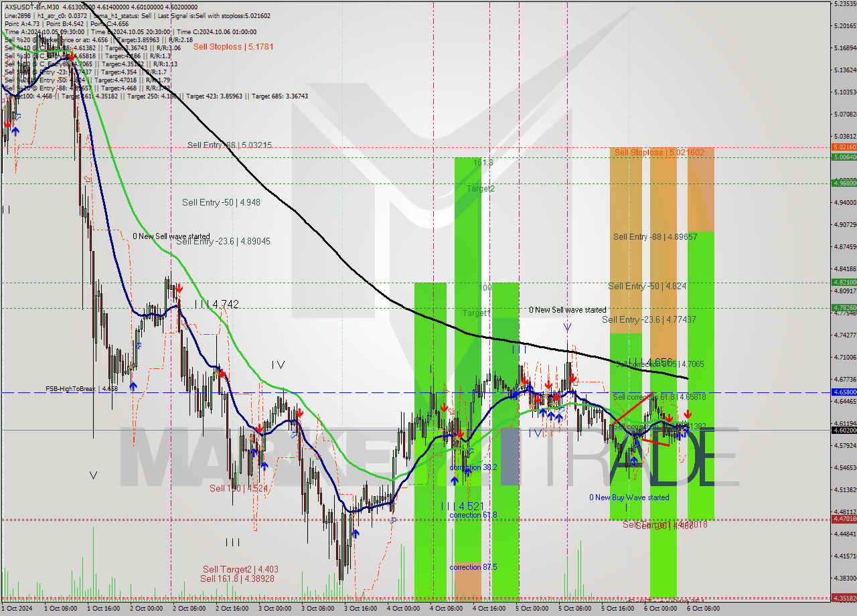857x616 pixels.
Task: Click the '0 New Buy Wave started' label
Action: click(x=629, y=497)
